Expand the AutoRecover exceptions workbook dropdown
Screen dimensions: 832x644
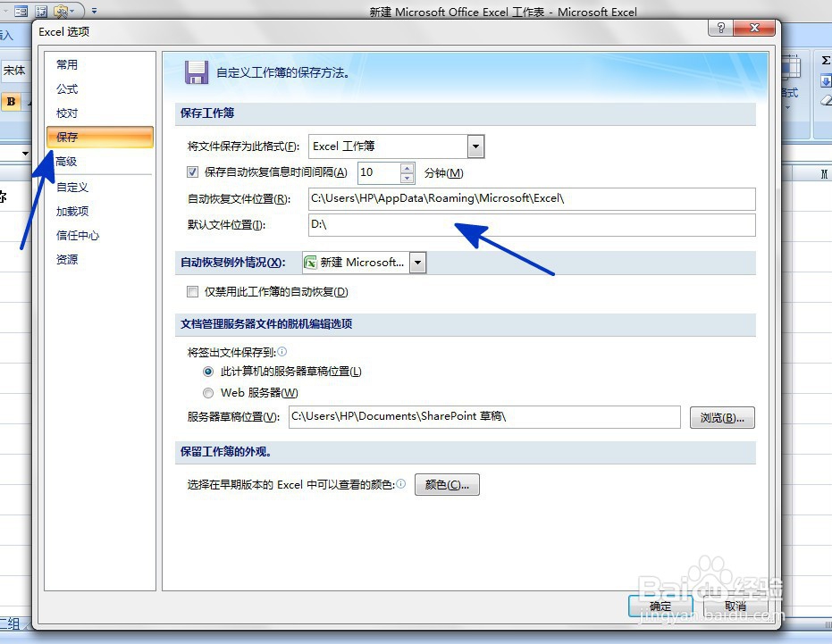point(417,263)
